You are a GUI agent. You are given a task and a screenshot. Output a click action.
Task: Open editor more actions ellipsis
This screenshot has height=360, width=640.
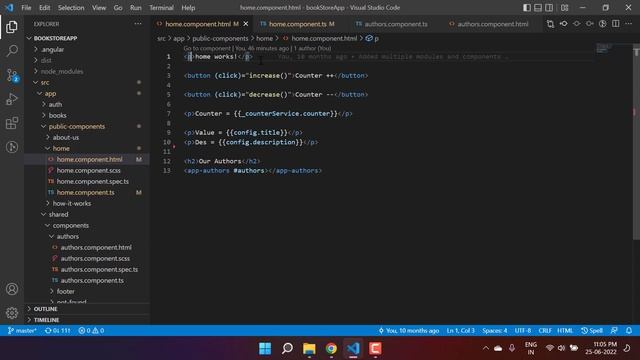(629, 24)
